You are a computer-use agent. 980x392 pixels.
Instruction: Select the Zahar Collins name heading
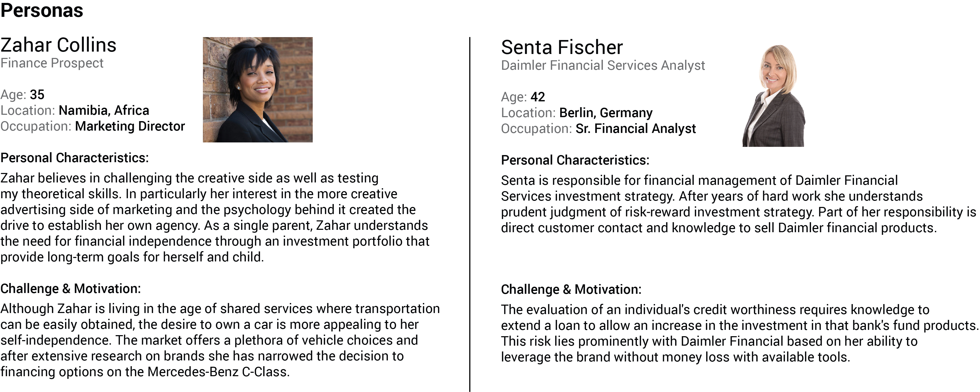[x=58, y=45]
